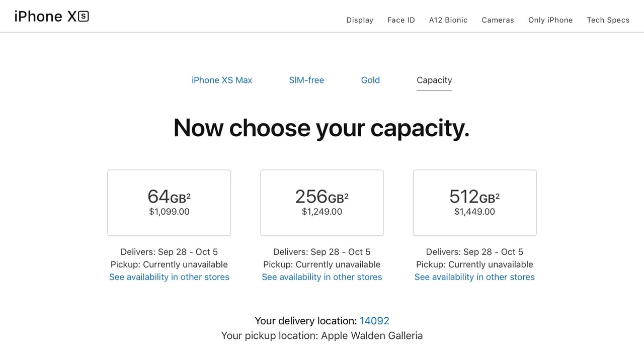The image size is (644, 362).
Task: Choose the 64GB $1,099.00 capacity option
Action: 169,203
